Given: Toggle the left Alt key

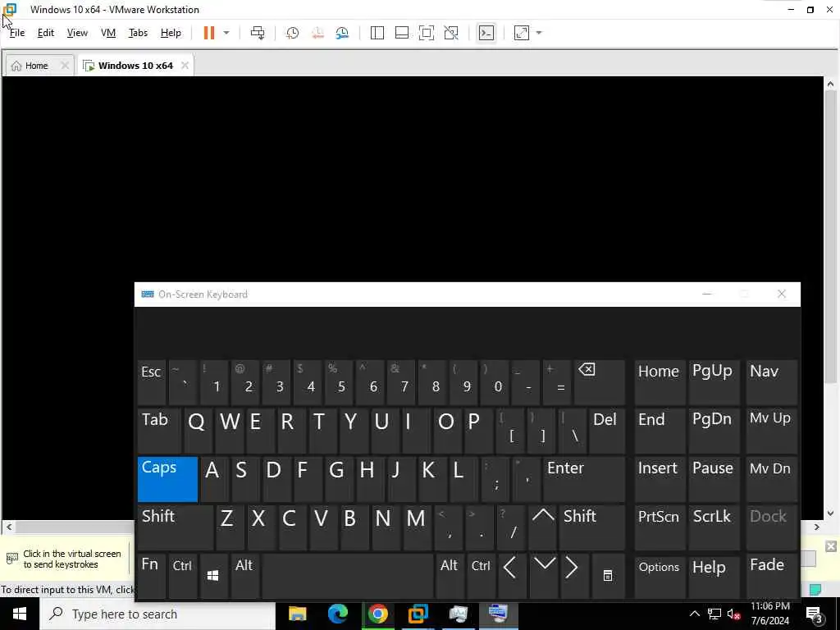Looking at the screenshot, I should pos(244,576).
